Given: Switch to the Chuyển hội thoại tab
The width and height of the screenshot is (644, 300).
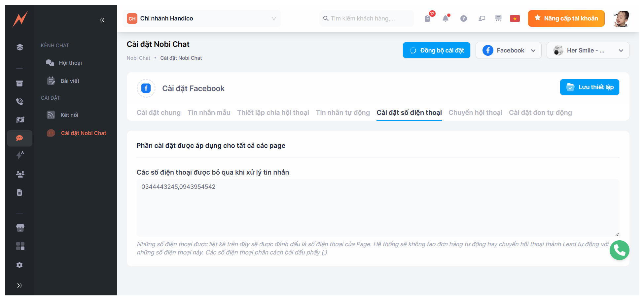Looking at the screenshot, I should tap(475, 113).
